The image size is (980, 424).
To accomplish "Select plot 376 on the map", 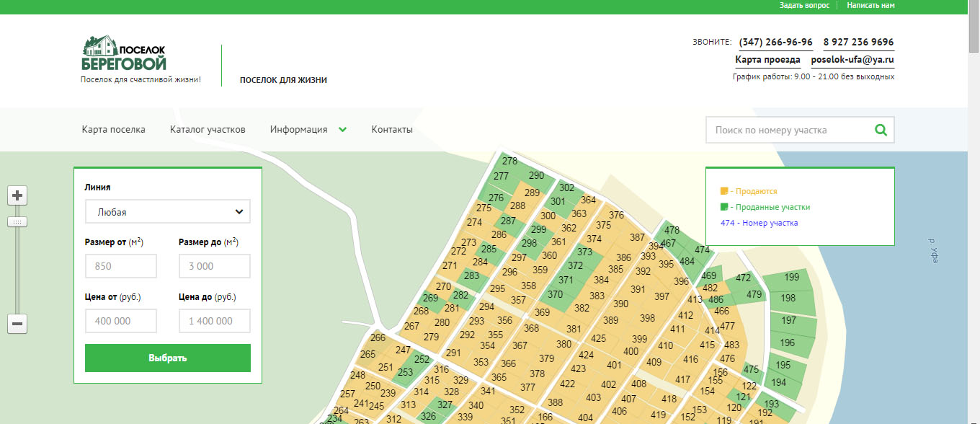I will pos(616,216).
